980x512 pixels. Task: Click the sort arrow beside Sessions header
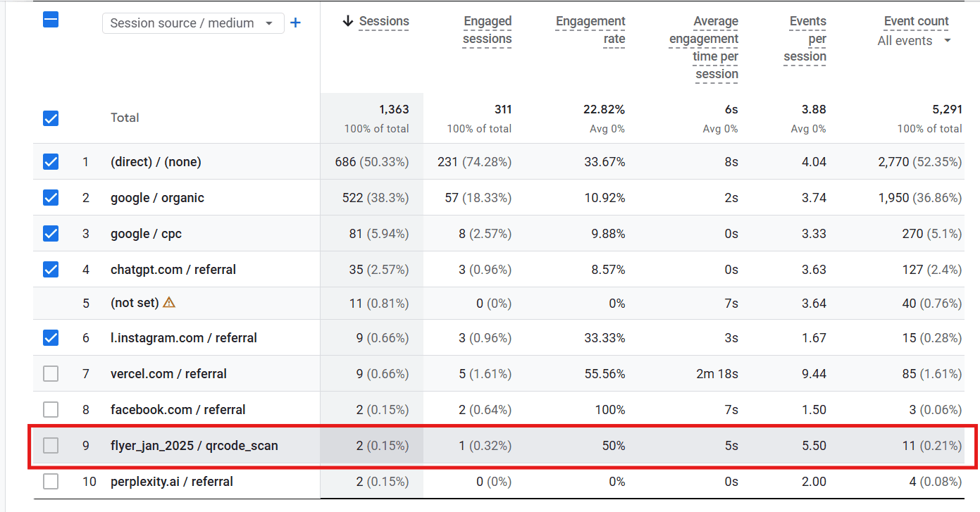pyautogui.click(x=347, y=21)
